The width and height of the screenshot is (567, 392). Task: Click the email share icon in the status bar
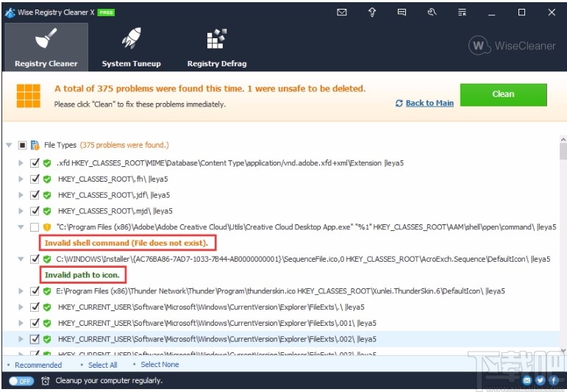point(527,380)
